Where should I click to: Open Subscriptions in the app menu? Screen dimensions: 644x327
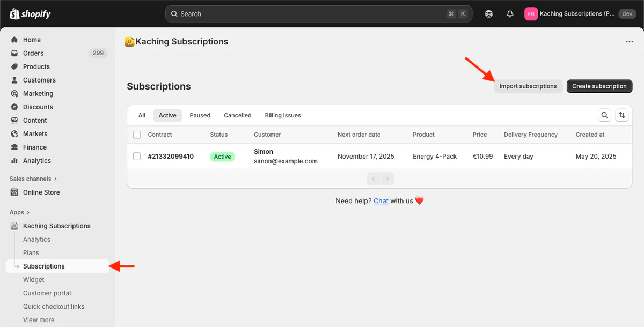[x=57, y=266]
